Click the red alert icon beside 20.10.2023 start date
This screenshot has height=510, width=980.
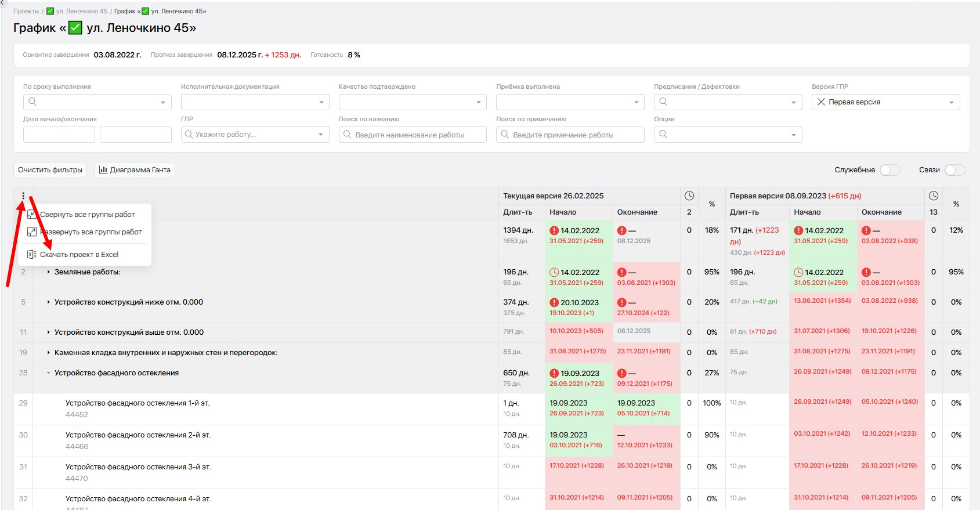click(x=554, y=302)
